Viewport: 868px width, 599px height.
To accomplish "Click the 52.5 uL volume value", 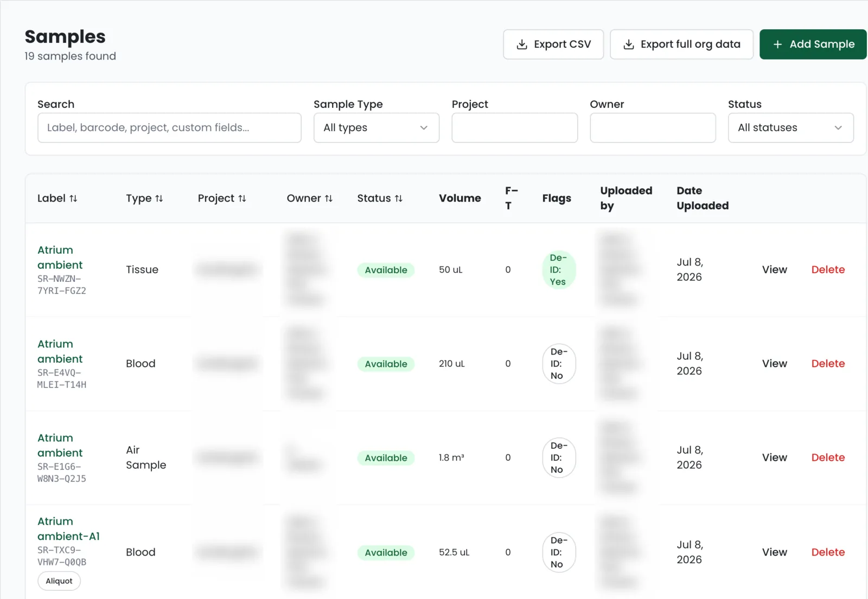I will pos(454,552).
